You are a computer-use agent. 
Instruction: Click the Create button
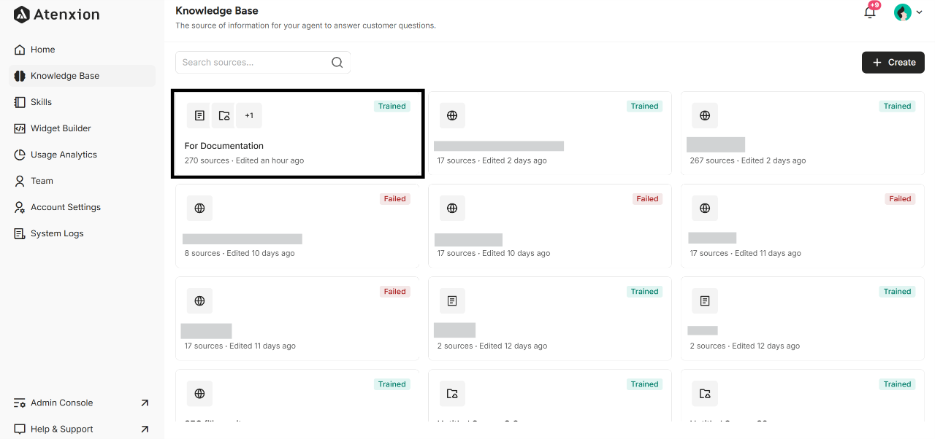893,63
